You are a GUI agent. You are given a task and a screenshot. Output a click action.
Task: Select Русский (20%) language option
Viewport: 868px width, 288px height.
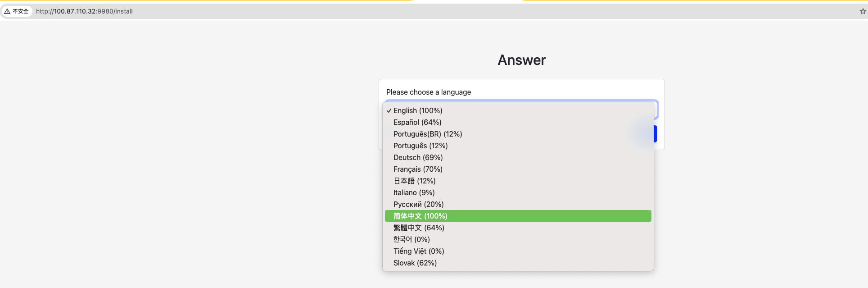(x=418, y=204)
